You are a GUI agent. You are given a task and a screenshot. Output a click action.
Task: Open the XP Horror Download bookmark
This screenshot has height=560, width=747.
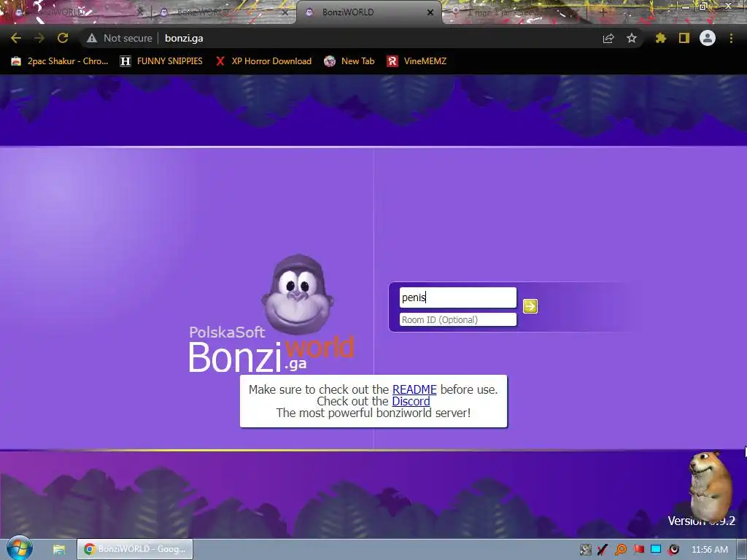(x=263, y=61)
